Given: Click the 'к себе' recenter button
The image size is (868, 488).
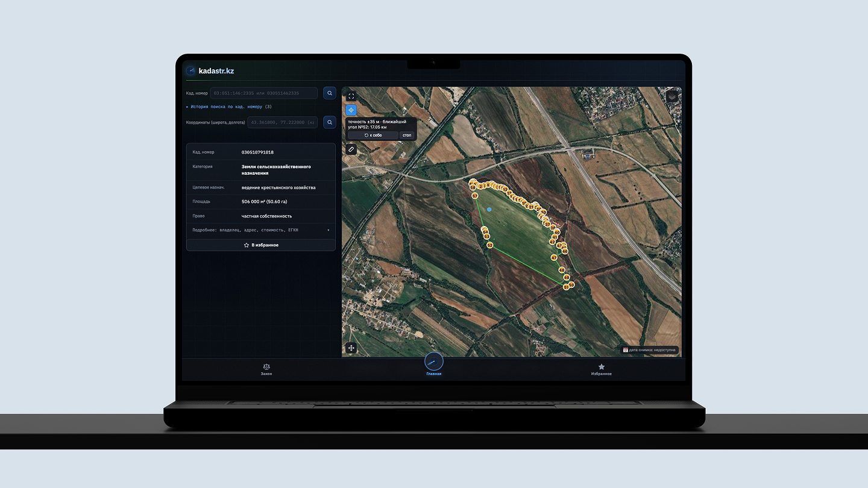Looking at the screenshot, I should click(373, 135).
